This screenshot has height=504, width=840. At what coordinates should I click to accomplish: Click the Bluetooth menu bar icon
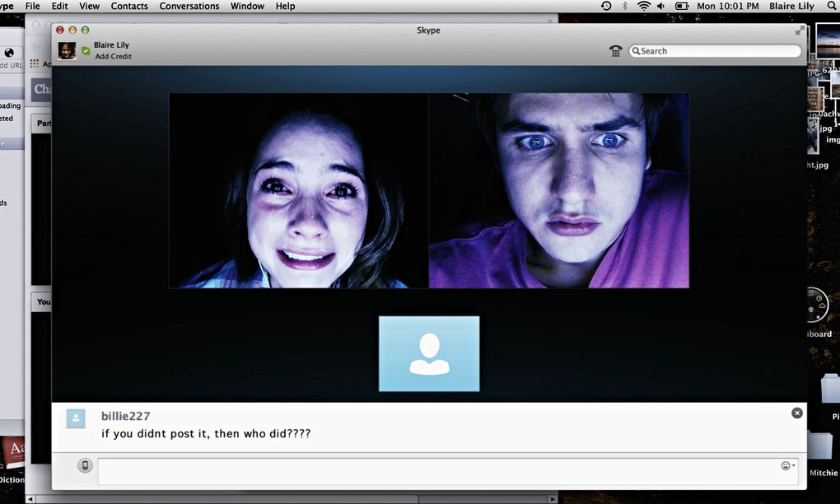624,6
